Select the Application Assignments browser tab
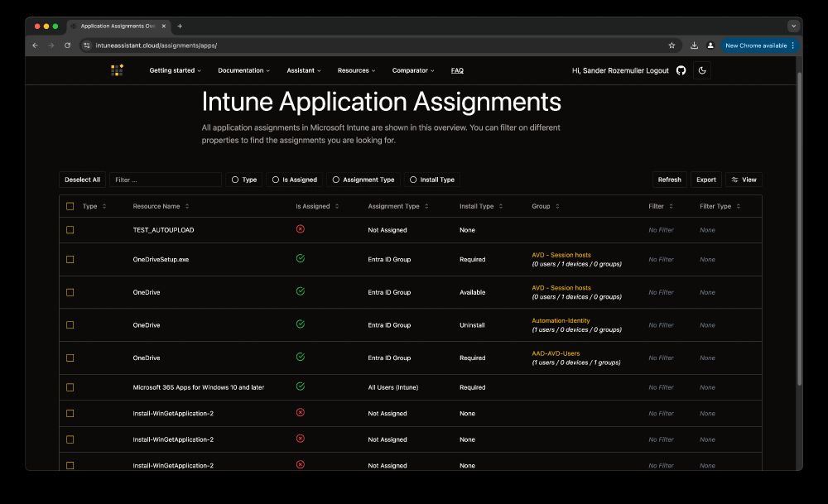This screenshot has height=504, width=828. pyautogui.click(x=118, y=26)
